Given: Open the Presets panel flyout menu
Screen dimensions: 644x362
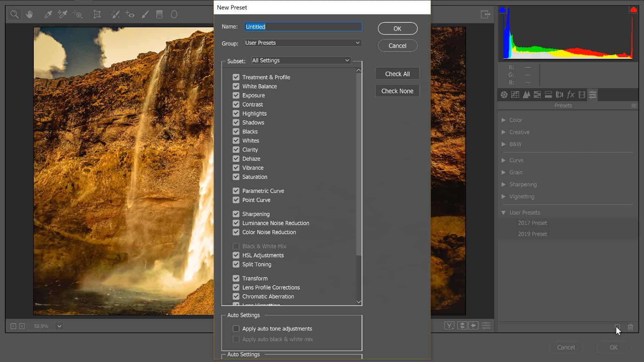Looking at the screenshot, I should tap(634, 106).
